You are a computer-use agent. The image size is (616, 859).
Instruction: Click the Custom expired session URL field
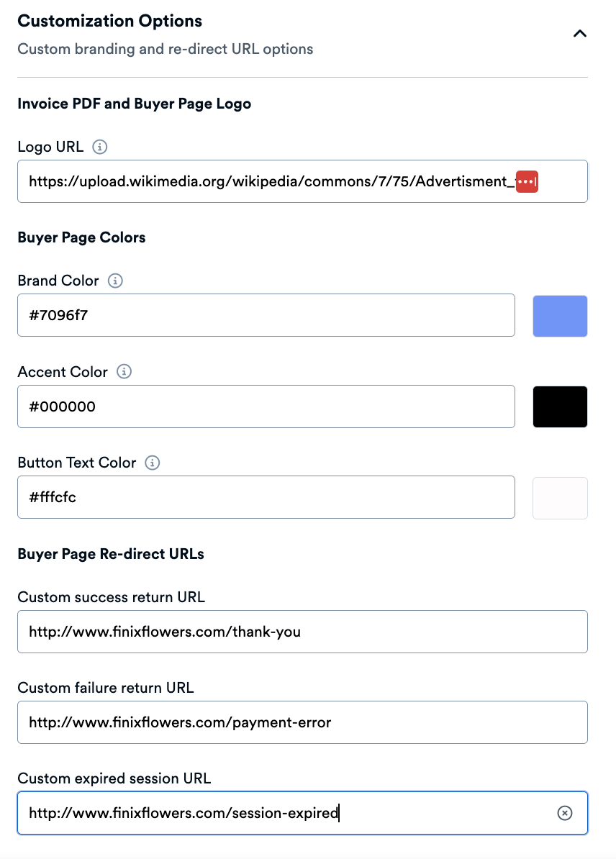pos(288,813)
